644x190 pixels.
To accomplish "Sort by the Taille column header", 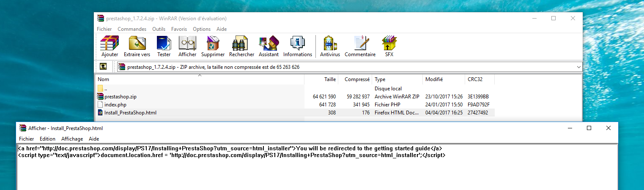I will click(x=321, y=79).
